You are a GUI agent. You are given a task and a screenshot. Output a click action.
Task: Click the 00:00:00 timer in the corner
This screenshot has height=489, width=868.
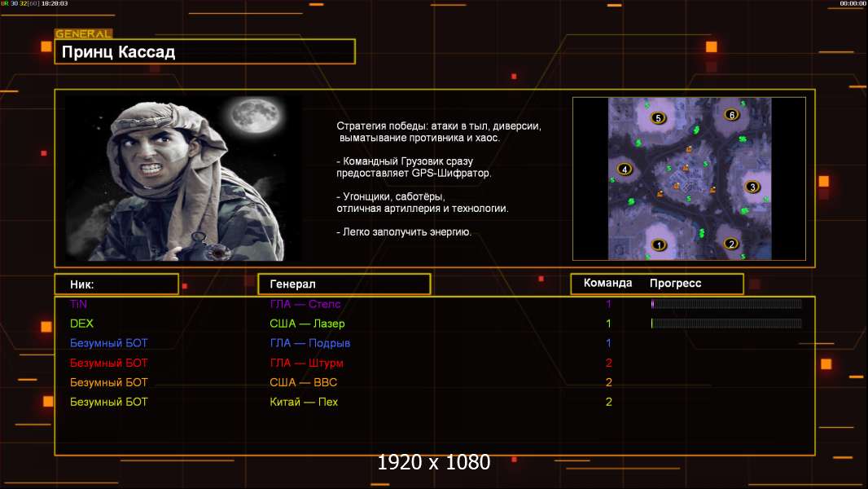pyautogui.click(x=853, y=3)
